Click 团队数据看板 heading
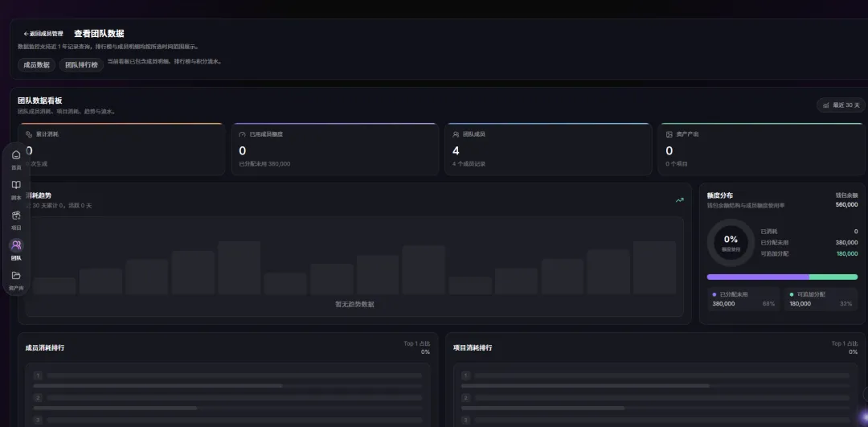 coord(40,101)
